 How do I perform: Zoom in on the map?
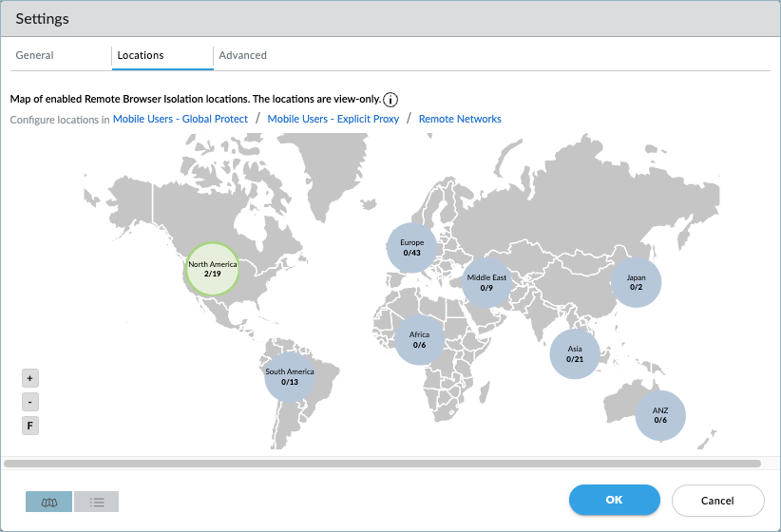click(30, 378)
